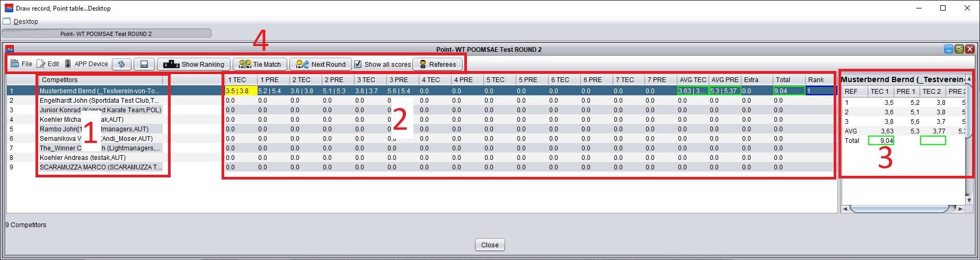This screenshot has width=980, height=260.
Task: Minimize the inner Point window
Action: [949, 49]
